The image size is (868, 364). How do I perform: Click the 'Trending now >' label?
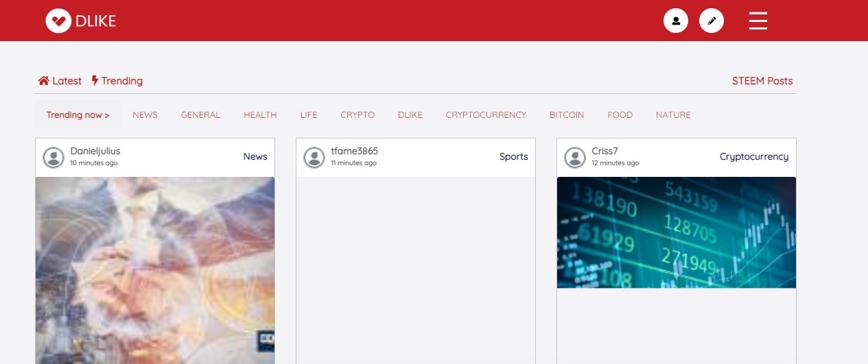[x=78, y=114]
